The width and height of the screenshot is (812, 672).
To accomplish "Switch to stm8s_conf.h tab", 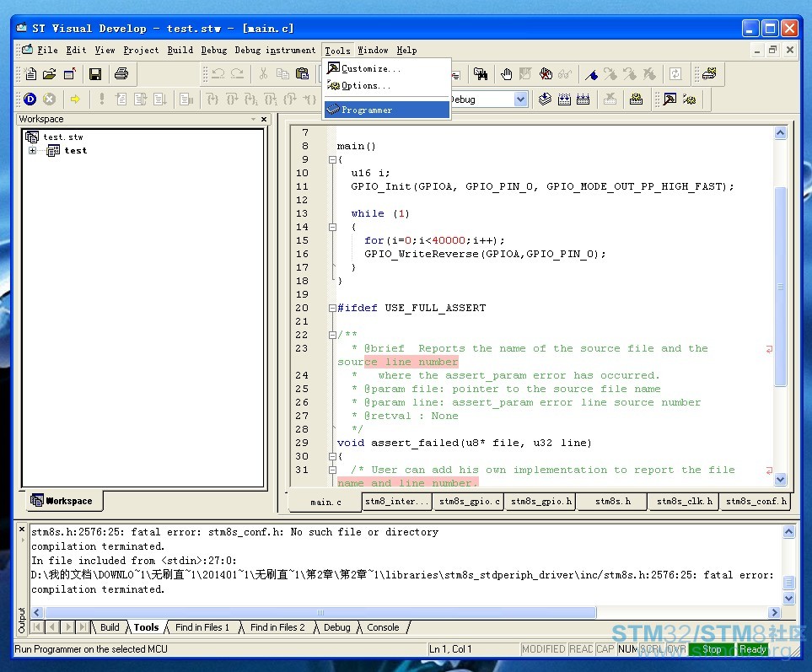I will (x=756, y=501).
